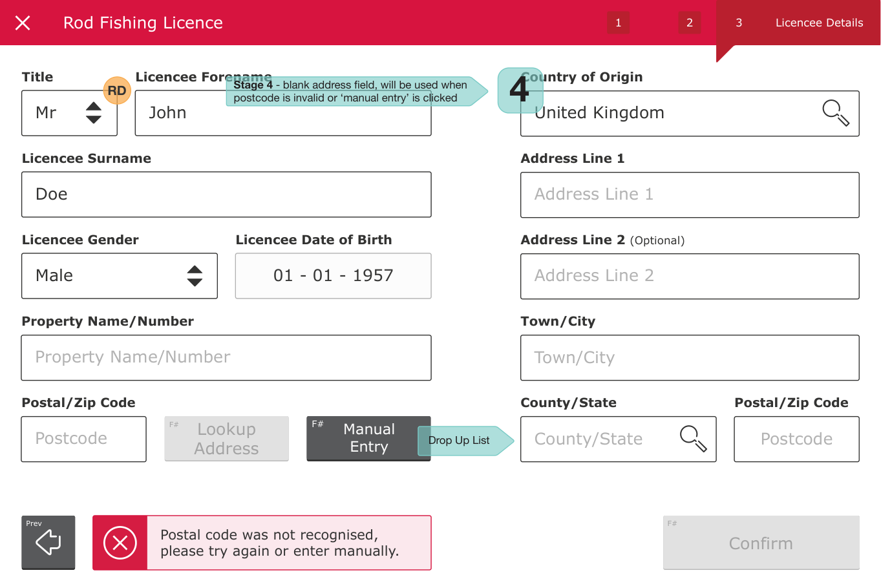Search the Country of Origin magnifier icon
This screenshot has height=588, width=881.
835,113
